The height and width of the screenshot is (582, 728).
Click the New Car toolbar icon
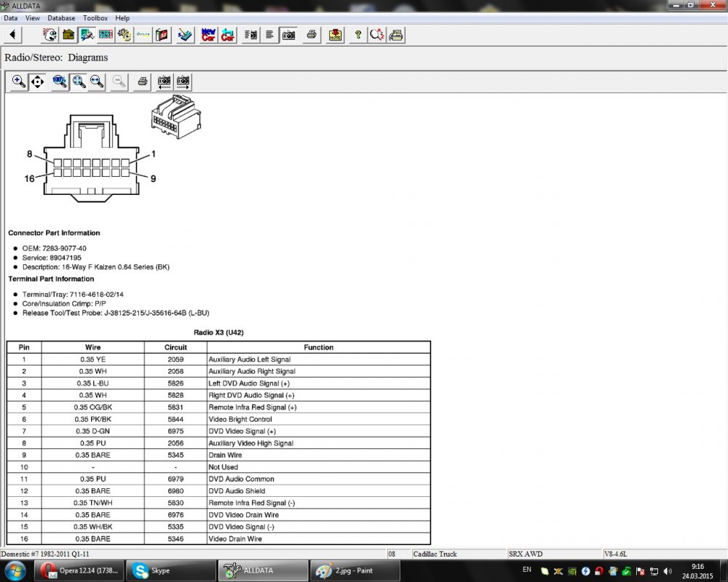pyautogui.click(x=208, y=35)
